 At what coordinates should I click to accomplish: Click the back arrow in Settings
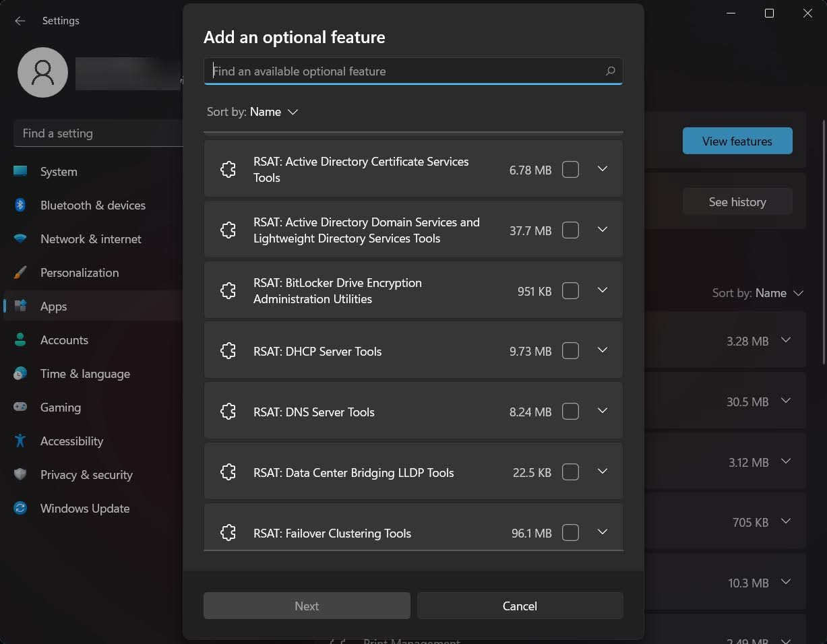pos(20,21)
